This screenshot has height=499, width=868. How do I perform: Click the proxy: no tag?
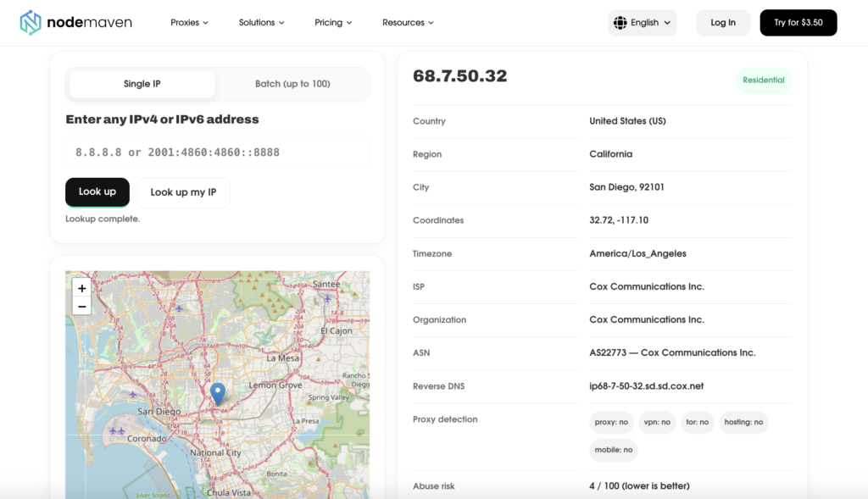coord(611,422)
